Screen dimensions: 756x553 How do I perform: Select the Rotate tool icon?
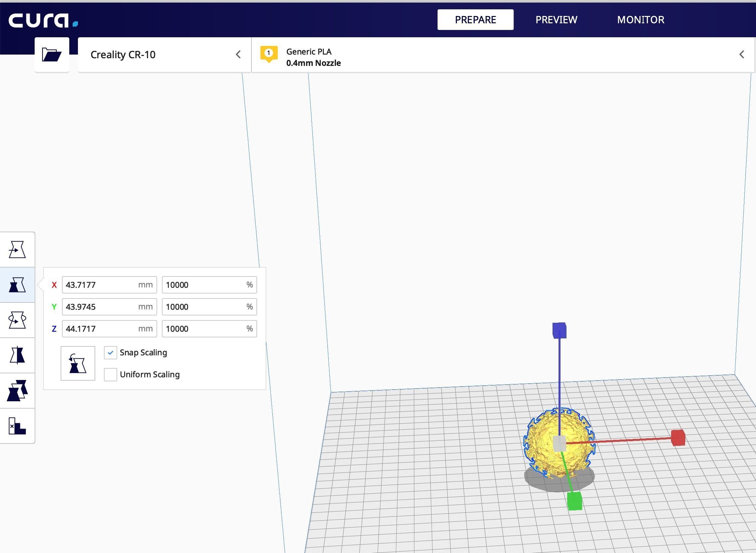click(17, 320)
